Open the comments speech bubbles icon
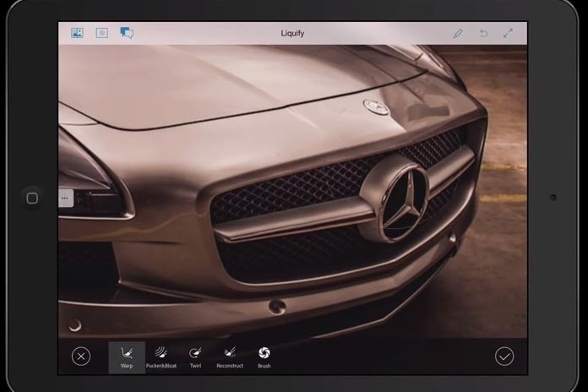This screenshot has height=392, width=588. point(127,33)
